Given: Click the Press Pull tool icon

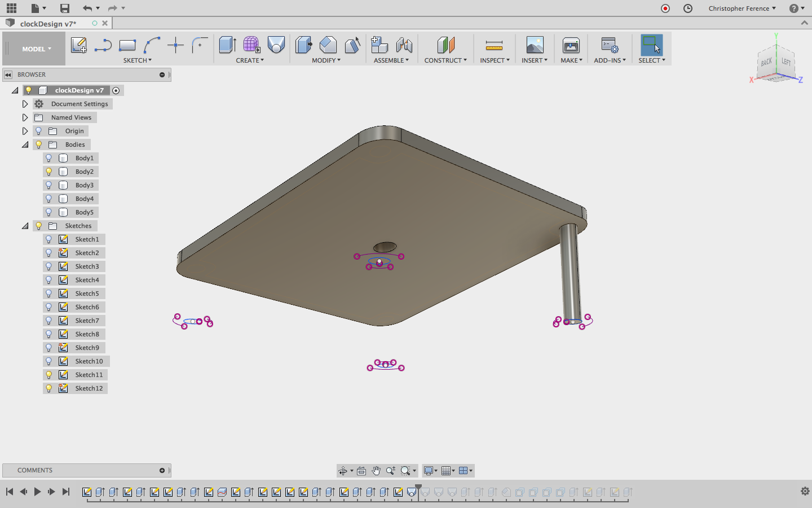Looking at the screenshot, I should pos(303,45).
